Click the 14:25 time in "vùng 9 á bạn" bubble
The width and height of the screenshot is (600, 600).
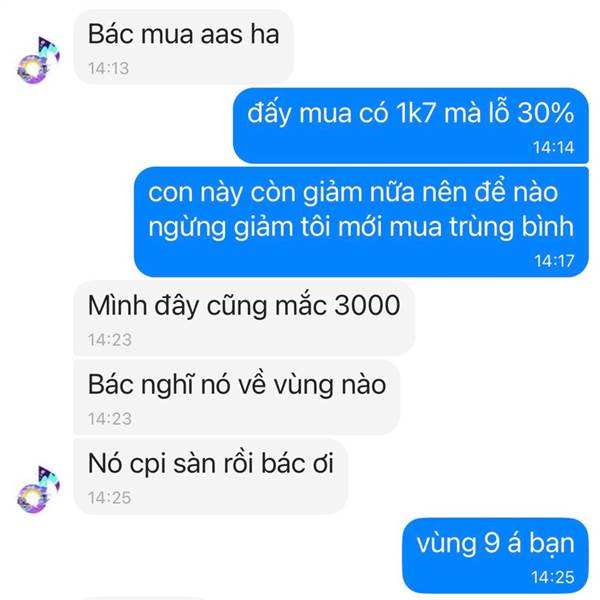point(553,577)
